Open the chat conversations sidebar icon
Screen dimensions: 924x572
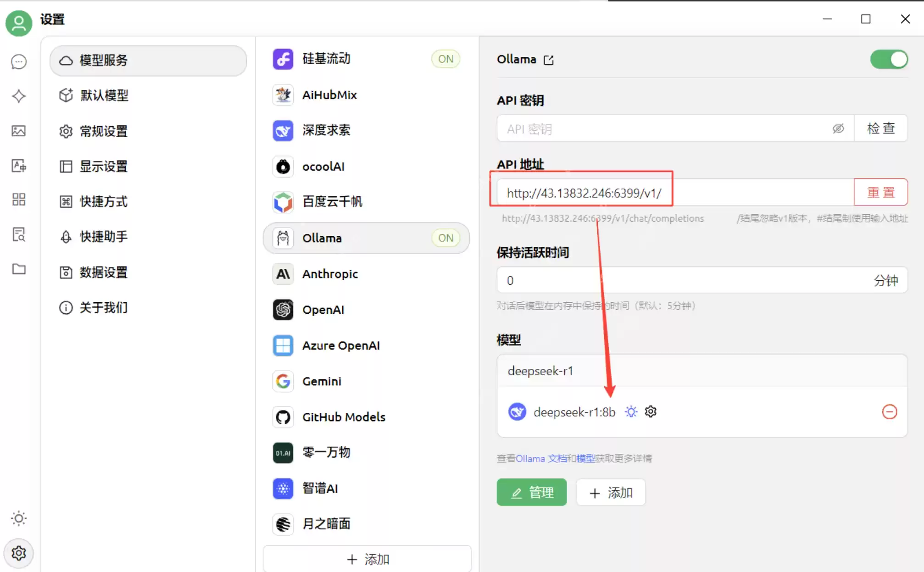click(18, 61)
